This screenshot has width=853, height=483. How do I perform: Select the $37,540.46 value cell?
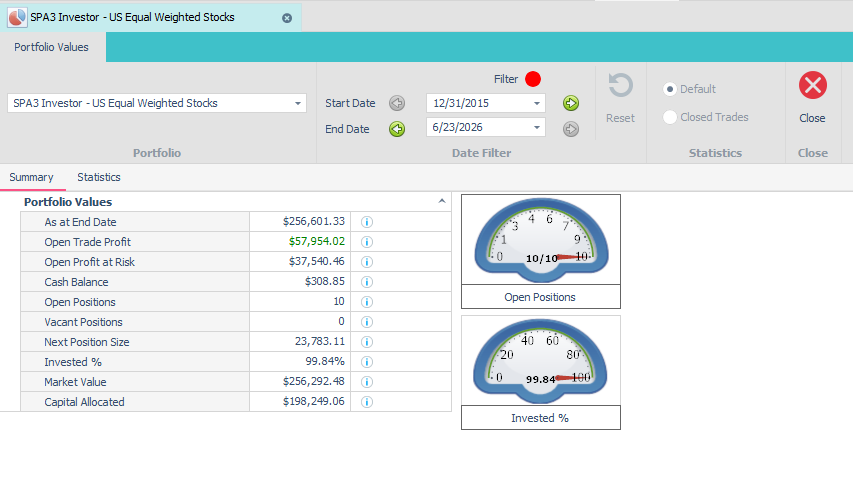[300, 262]
